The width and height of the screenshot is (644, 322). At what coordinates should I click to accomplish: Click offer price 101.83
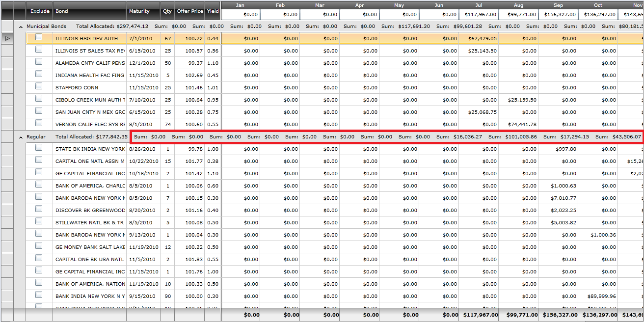(x=194, y=260)
